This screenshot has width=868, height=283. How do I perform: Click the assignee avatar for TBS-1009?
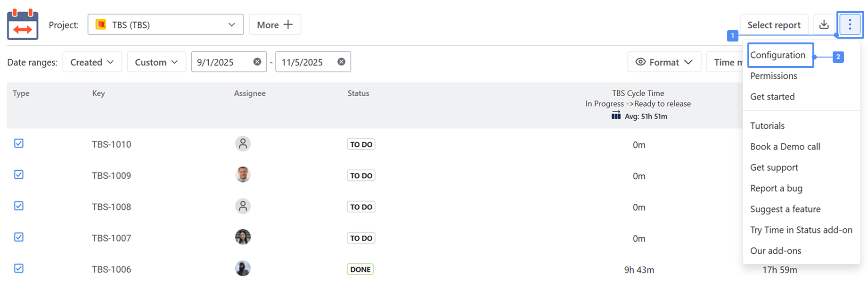[x=243, y=175]
